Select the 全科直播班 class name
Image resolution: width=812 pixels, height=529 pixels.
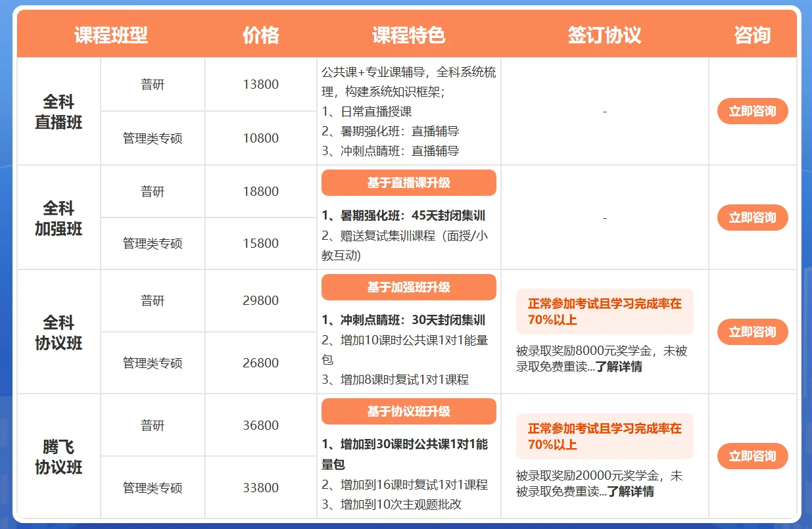coord(59,112)
